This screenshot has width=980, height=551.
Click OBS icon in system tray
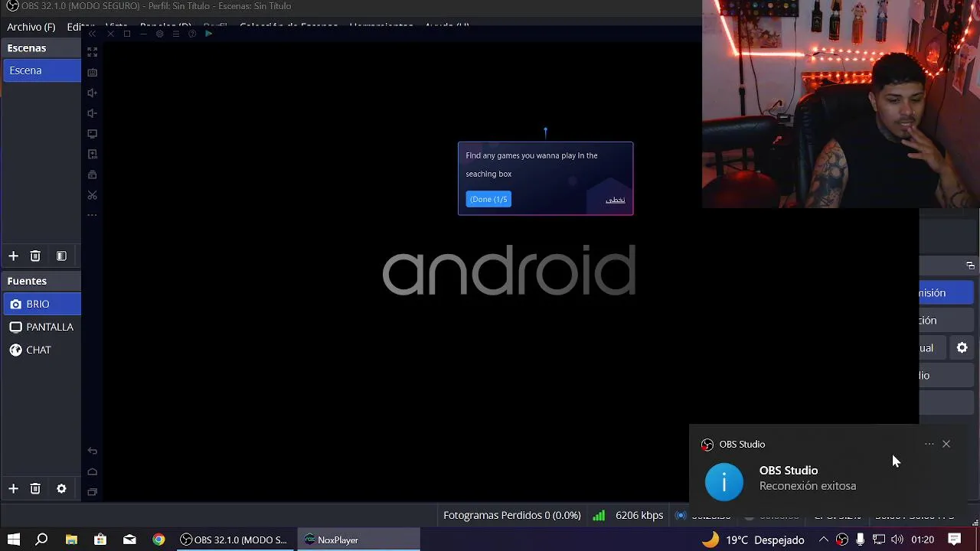pos(842,540)
